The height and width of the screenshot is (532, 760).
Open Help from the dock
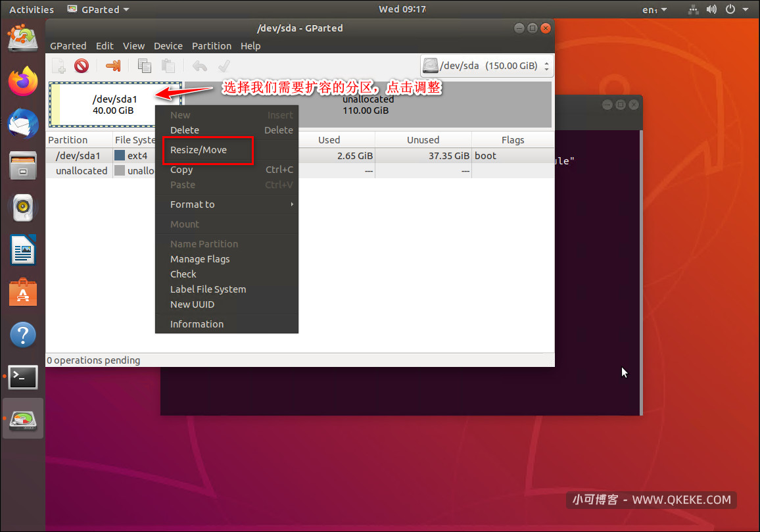coord(23,335)
